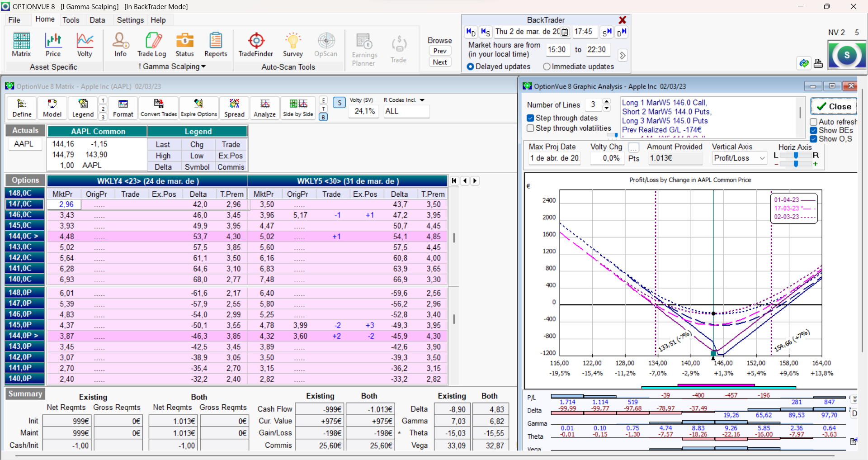Image resolution: width=868 pixels, height=460 pixels.
Task: Switch to the Home tab
Action: [45, 19]
